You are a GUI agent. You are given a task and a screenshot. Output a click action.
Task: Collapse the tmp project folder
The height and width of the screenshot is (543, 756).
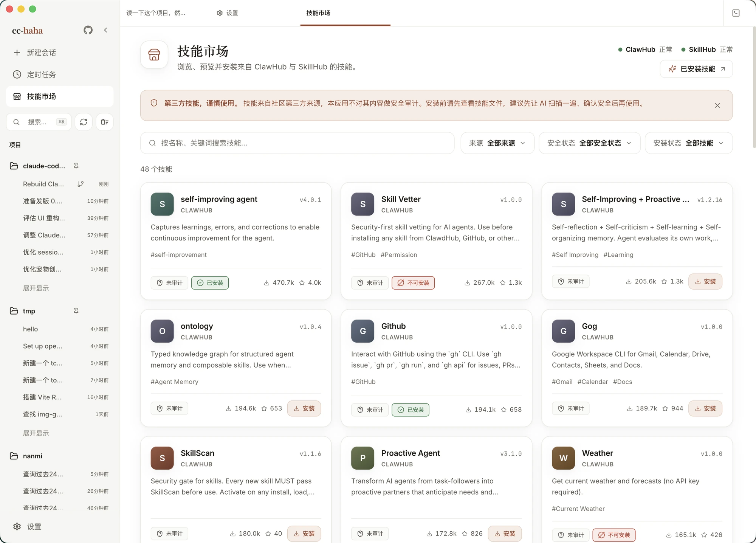pos(14,311)
